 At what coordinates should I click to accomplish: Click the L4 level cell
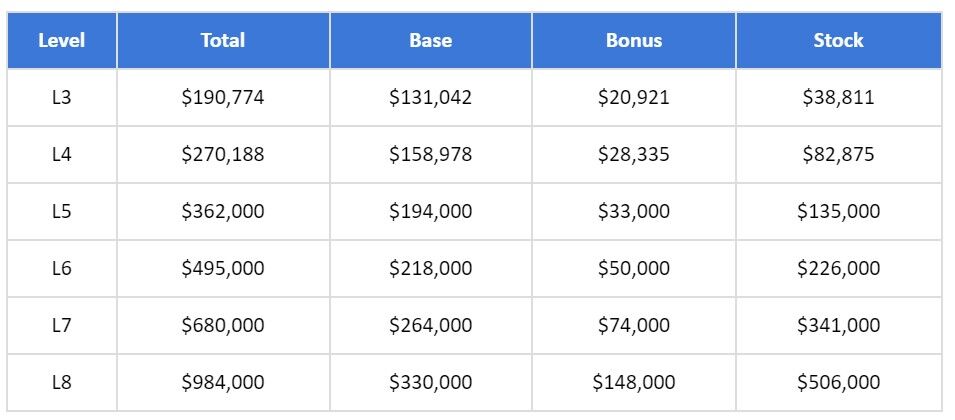click(x=62, y=155)
